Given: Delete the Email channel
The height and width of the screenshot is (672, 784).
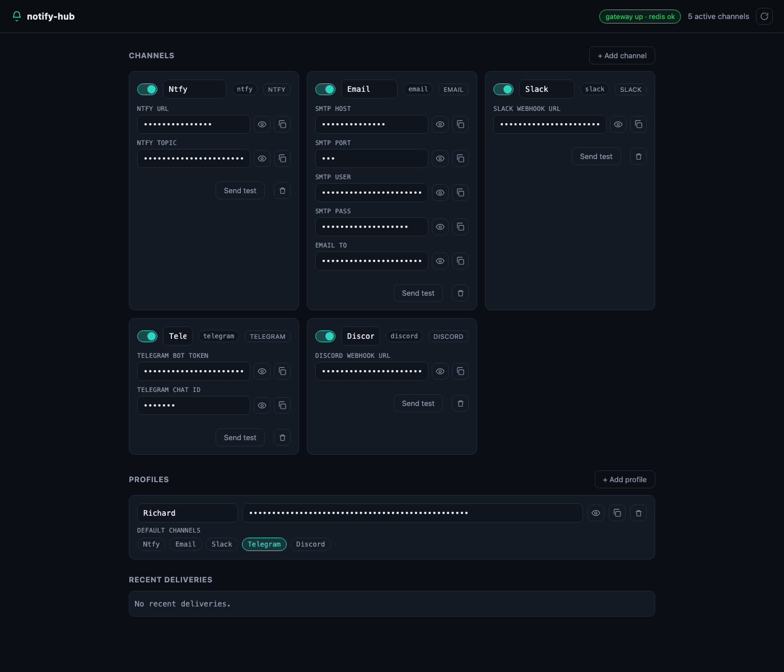Looking at the screenshot, I should click(460, 293).
